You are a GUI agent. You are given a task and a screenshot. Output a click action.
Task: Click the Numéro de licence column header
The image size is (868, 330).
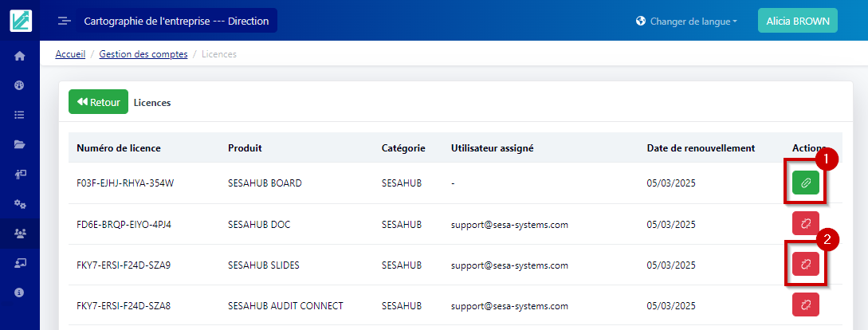[119, 148]
